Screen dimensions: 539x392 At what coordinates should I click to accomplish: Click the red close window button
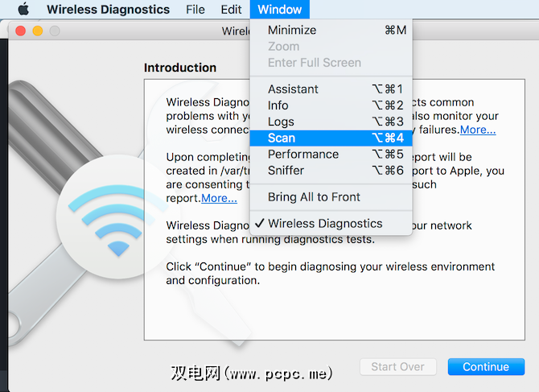[21, 31]
